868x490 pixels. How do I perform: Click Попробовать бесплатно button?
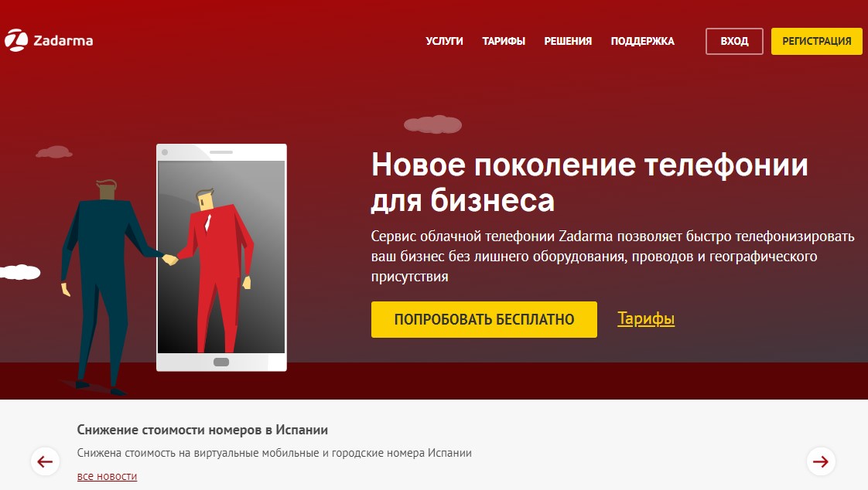[x=484, y=319]
